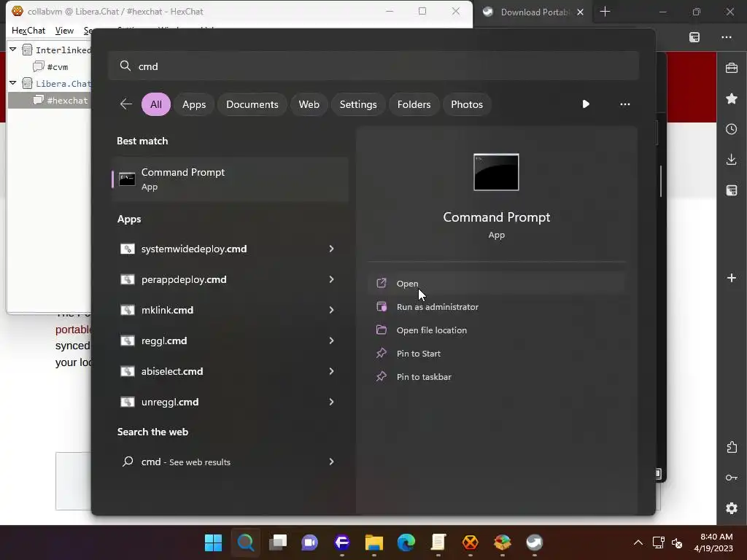Screen dimensions: 747x560
Task: Go back using the search panel arrow
Action: pyautogui.click(x=125, y=104)
